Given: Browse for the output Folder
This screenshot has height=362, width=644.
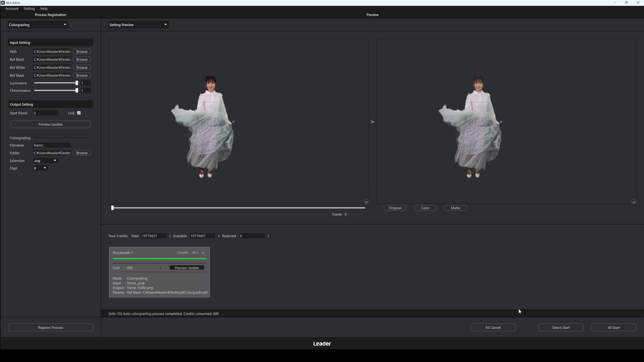Looking at the screenshot, I should (82, 153).
